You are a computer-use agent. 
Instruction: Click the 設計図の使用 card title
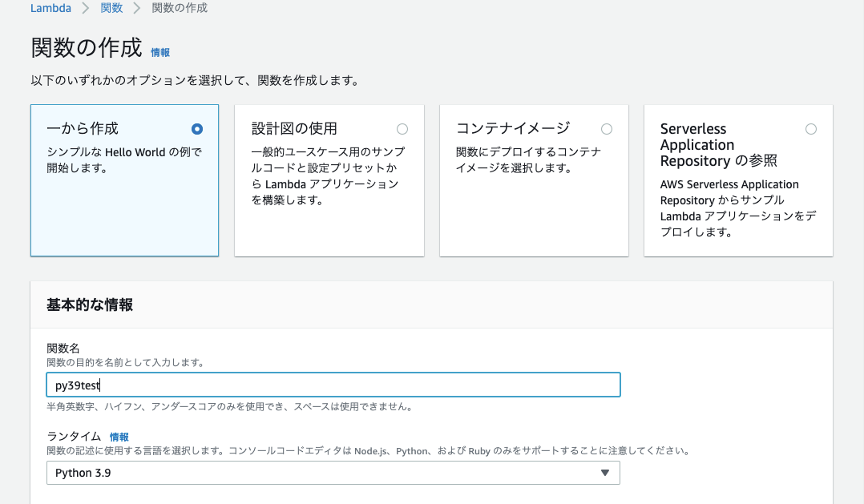pyautogui.click(x=294, y=128)
